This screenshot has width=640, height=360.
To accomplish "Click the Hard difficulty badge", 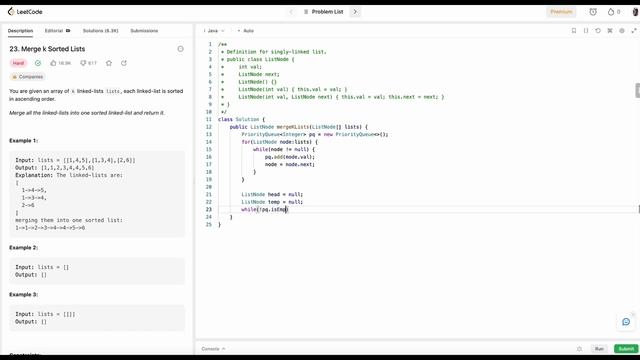I will pyautogui.click(x=18, y=63).
